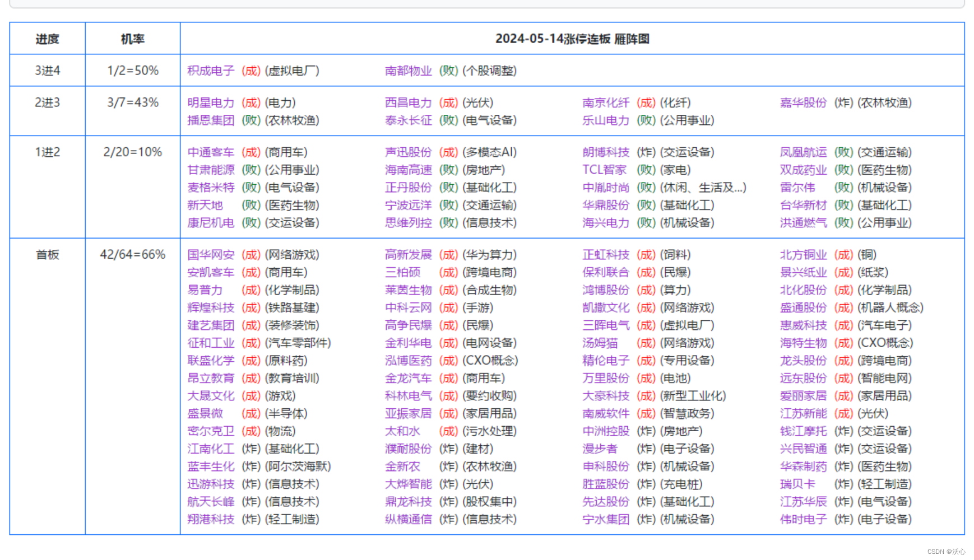Click the 进度 column header
The height and width of the screenshot is (560, 974).
tap(47, 39)
